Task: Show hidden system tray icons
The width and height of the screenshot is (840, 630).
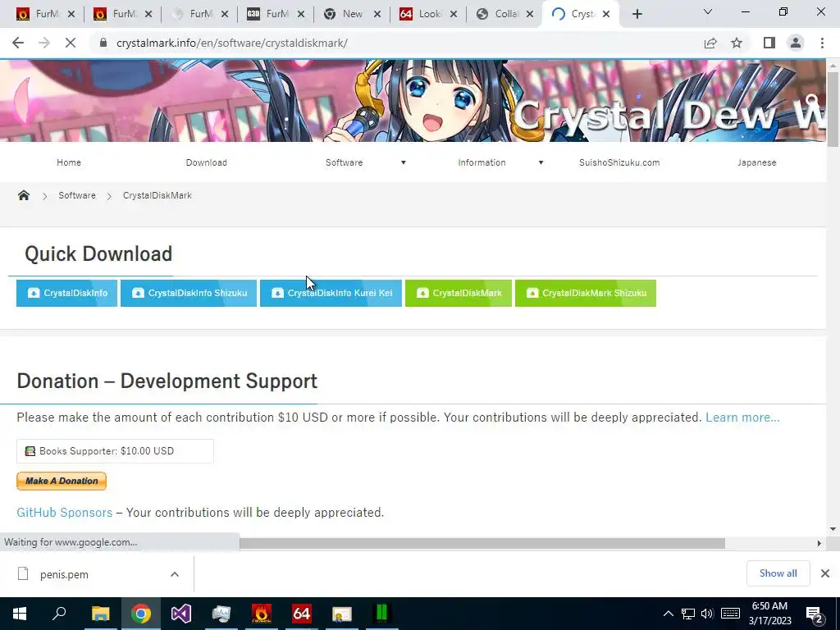Action: tap(668, 614)
